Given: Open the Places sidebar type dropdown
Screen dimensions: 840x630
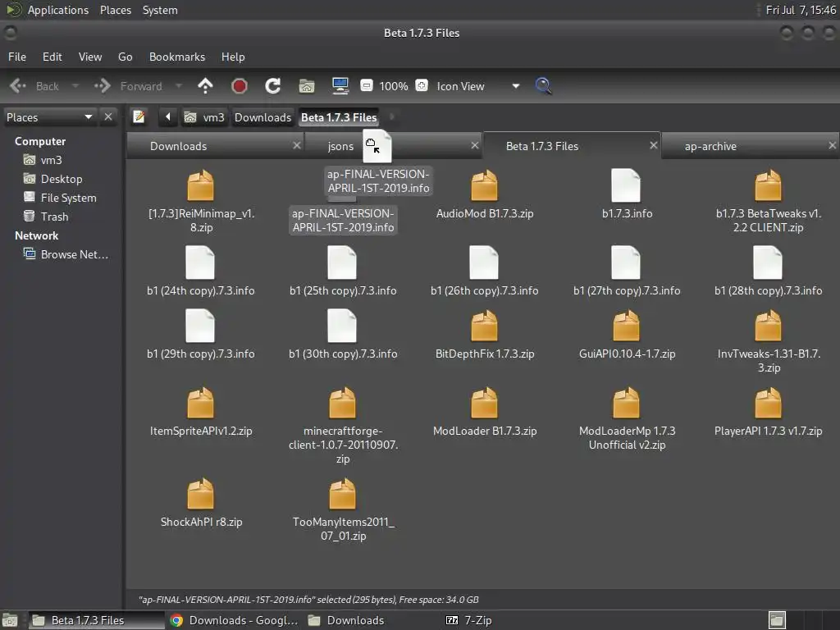Looking at the screenshot, I should coord(49,116).
